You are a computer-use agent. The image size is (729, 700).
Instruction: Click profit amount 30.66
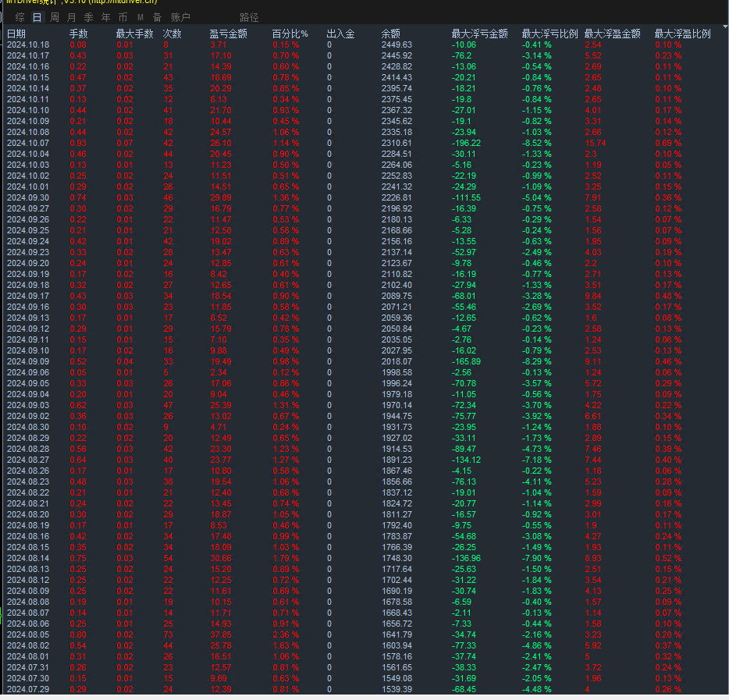(x=221, y=558)
